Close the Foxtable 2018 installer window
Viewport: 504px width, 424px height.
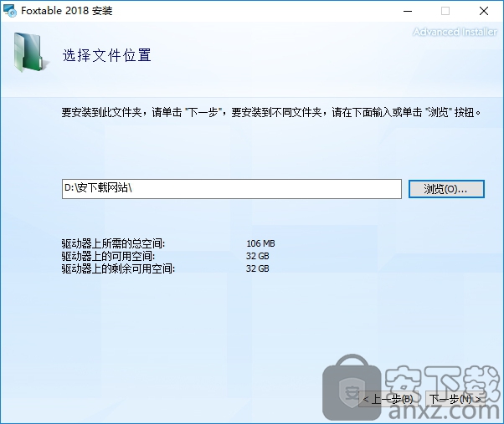(484, 11)
